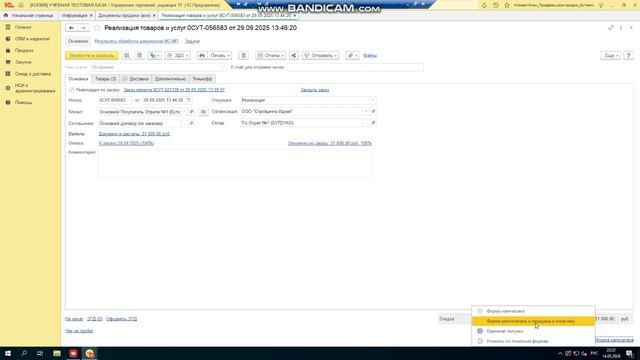
Task: Open warehouse icon beside Склад field
Action: tap(373, 123)
